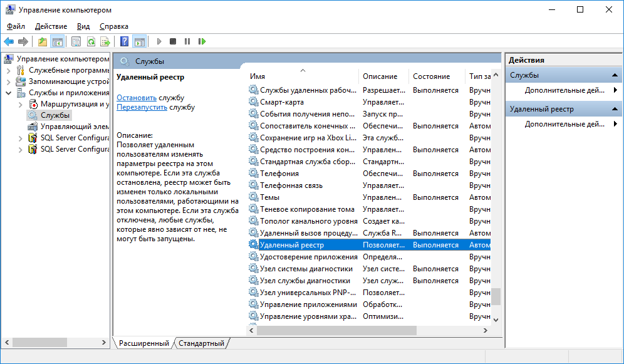The image size is (624, 364).
Task: Click the Перезапустить службу link
Action: point(142,107)
